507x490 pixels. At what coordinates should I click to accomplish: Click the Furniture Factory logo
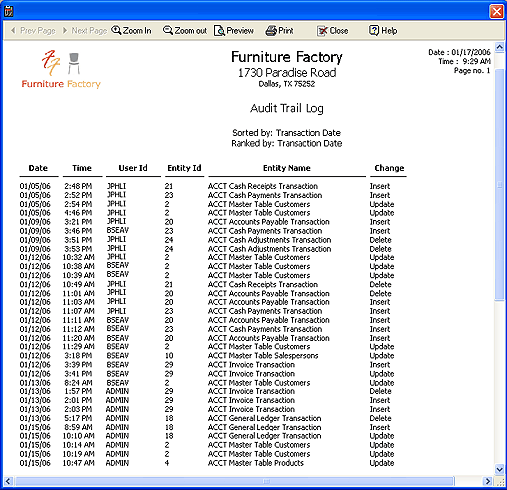click(x=61, y=69)
